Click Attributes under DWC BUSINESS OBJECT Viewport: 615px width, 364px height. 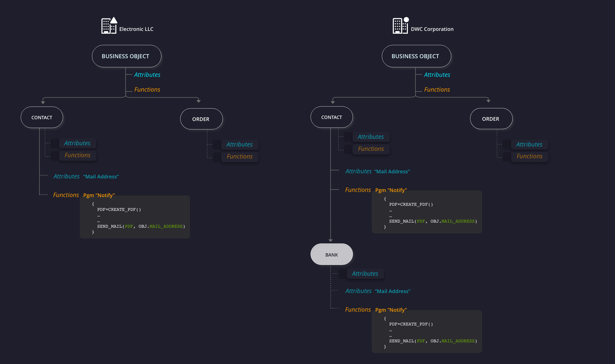tap(437, 75)
